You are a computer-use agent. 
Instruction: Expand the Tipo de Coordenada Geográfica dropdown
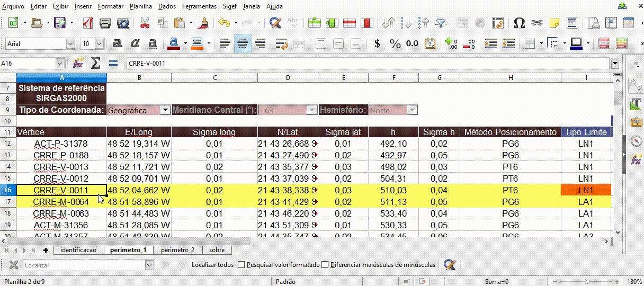point(165,110)
